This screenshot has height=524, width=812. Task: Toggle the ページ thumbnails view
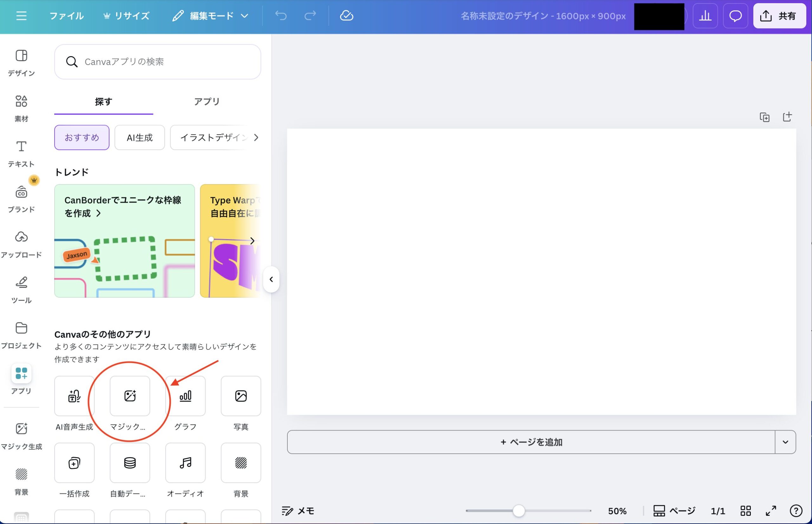(674, 511)
